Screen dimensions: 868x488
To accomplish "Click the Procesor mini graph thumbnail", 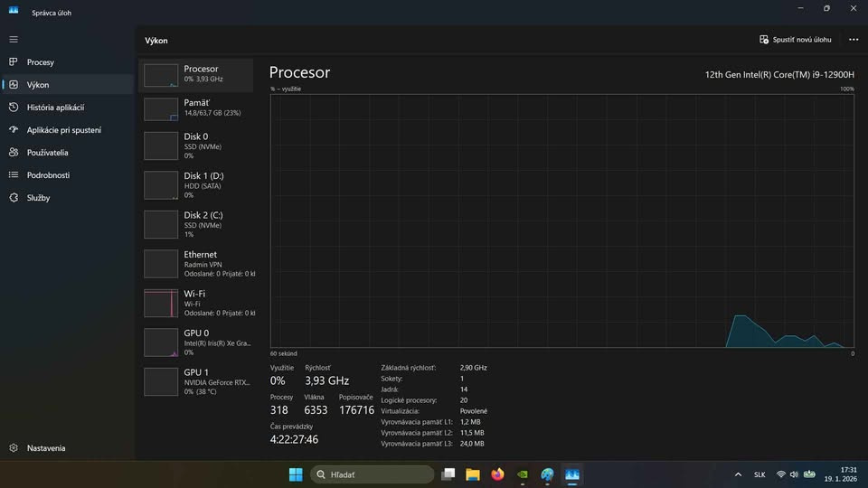I will (x=161, y=75).
